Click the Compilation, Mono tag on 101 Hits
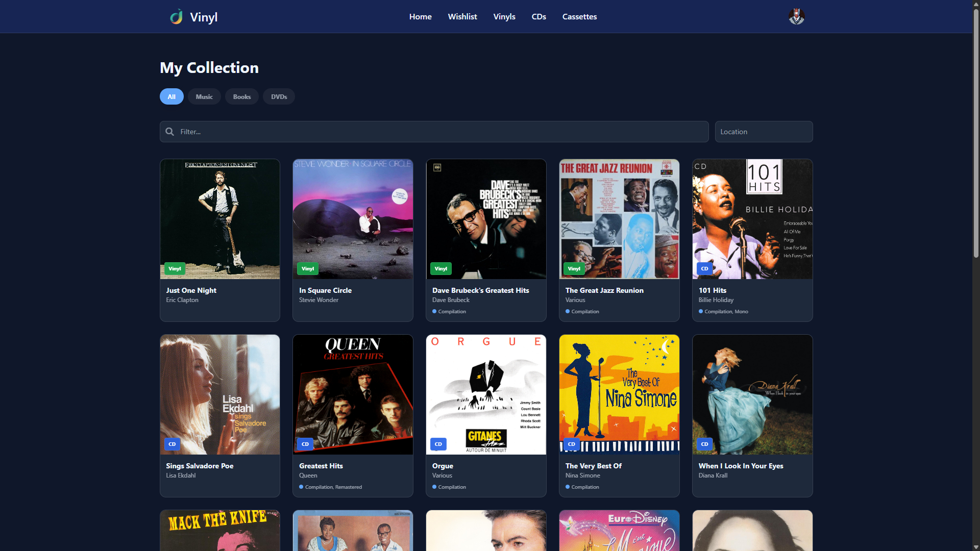The image size is (980, 551). 723,312
